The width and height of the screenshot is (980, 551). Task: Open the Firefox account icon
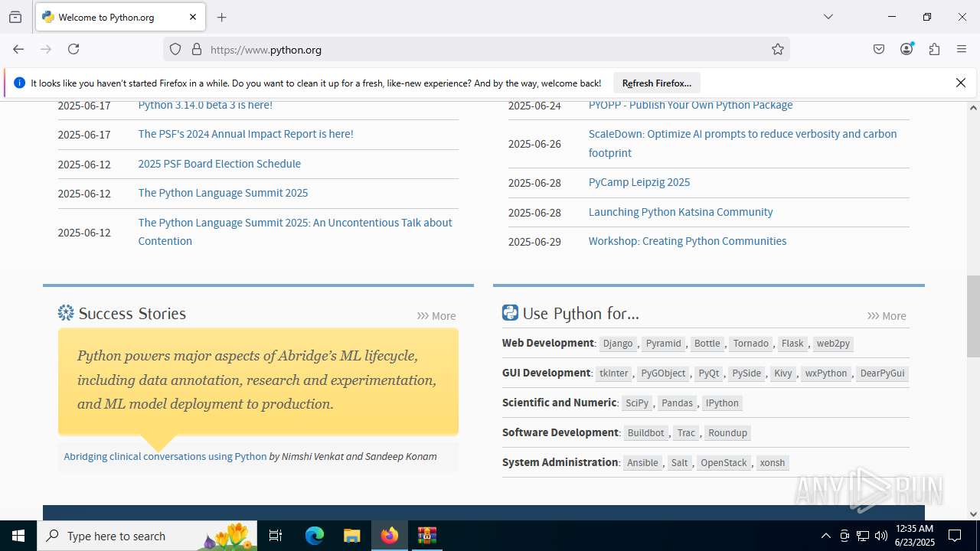point(906,49)
